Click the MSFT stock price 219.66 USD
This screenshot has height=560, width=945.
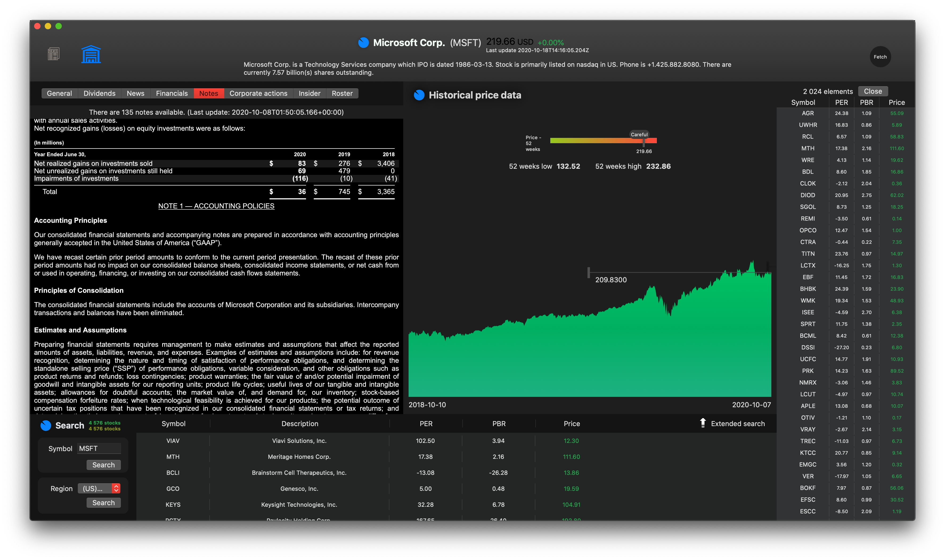click(510, 42)
